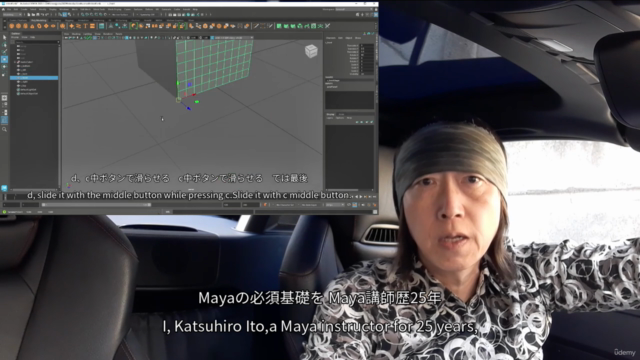Create a polygon disc from the shelf
Image resolution: width=640 pixels, height=360 pixels.
coord(53,26)
